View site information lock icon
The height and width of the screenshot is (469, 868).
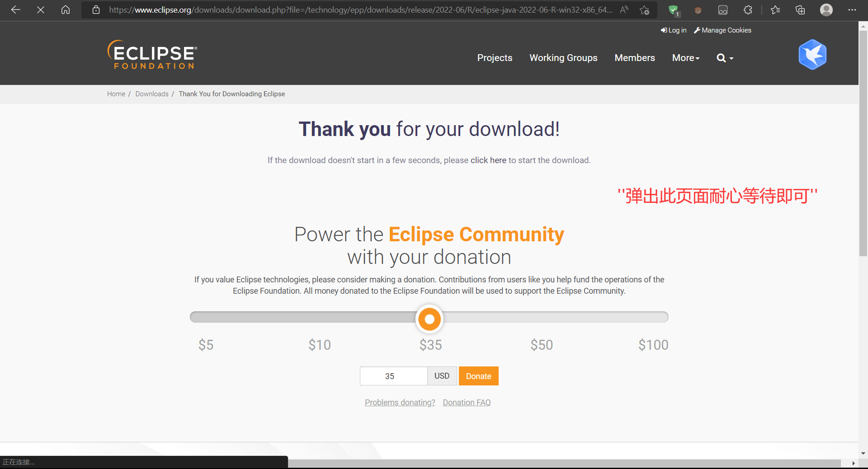(96, 10)
